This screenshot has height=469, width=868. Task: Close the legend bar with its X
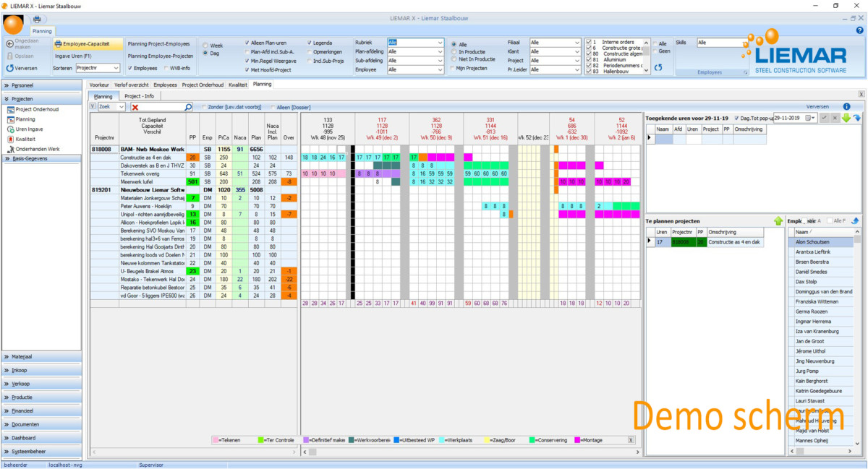(x=630, y=440)
